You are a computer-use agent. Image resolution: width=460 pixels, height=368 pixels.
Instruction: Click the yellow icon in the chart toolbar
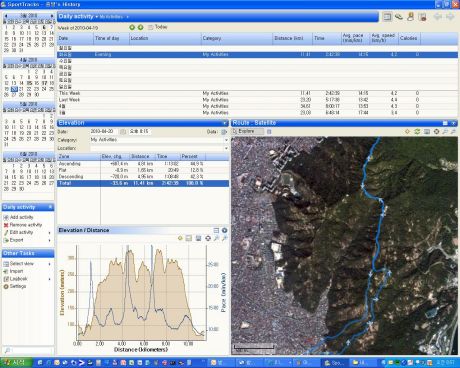(180, 238)
